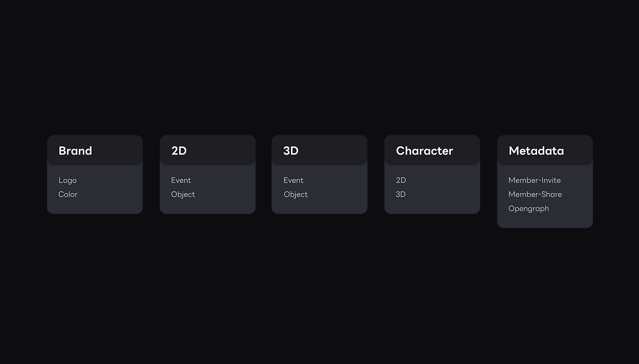Click the Character category header

pos(424,151)
